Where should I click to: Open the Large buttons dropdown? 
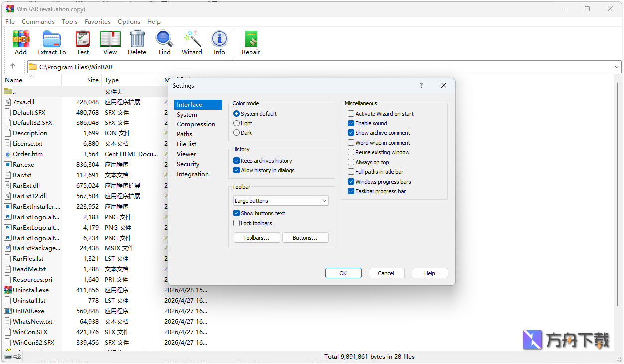pyautogui.click(x=281, y=201)
